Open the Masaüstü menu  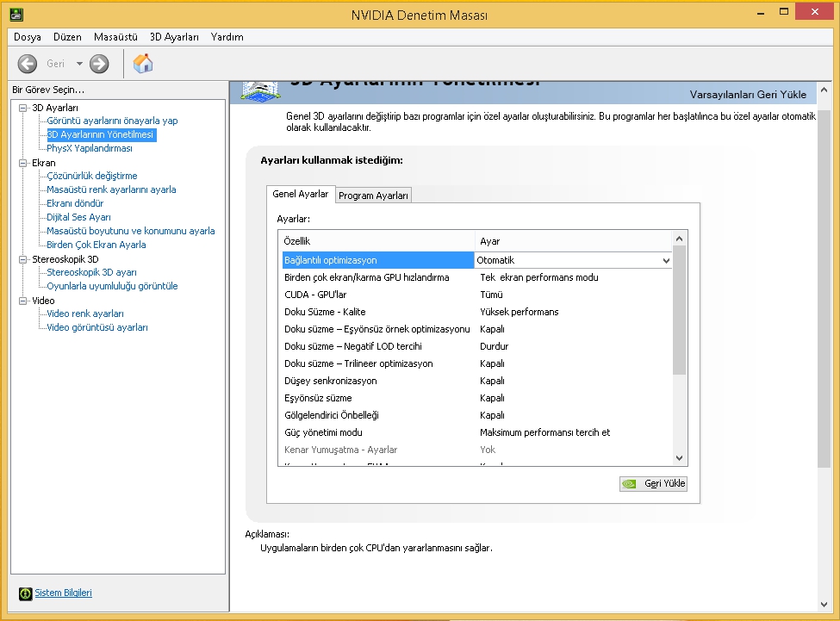coord(115,37)
